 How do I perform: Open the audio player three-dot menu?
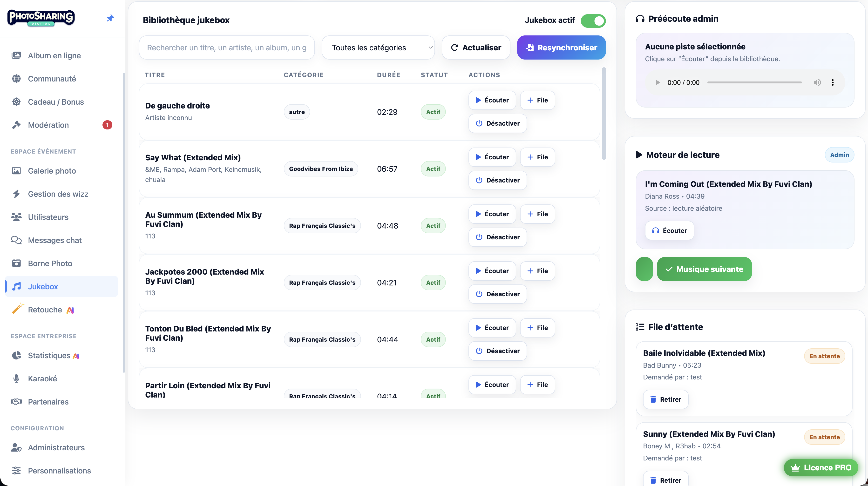pos(833,82)
